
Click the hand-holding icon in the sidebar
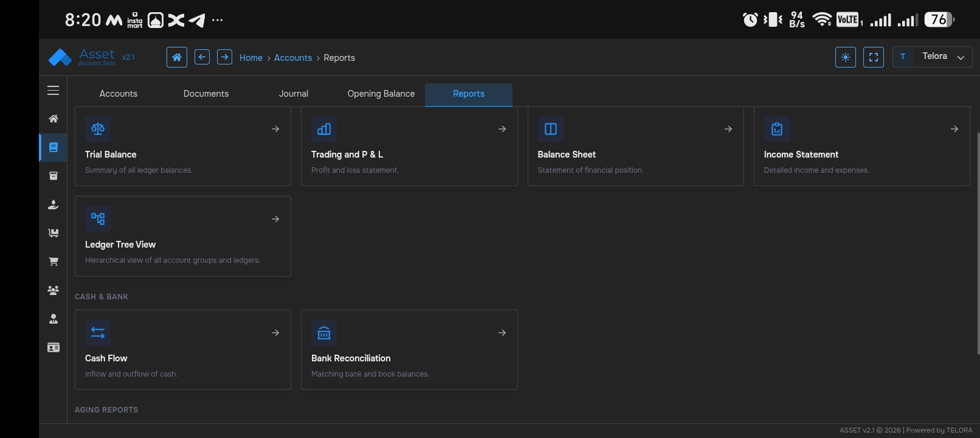pos(53,204)
